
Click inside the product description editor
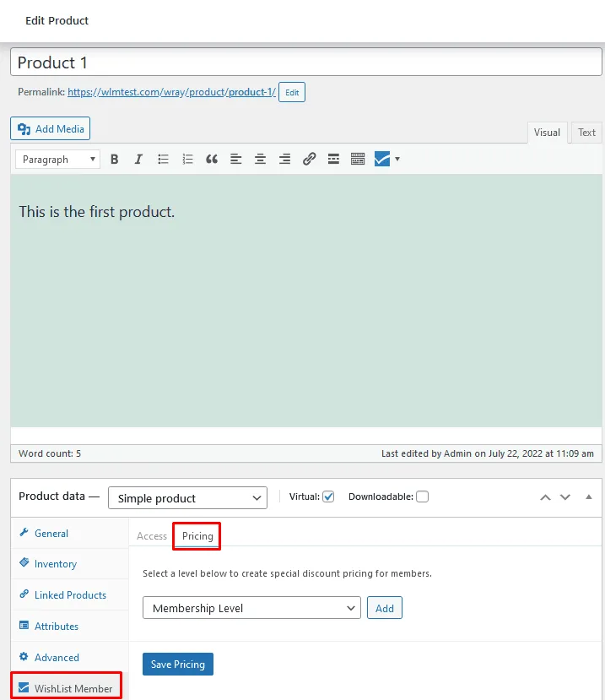306,301
